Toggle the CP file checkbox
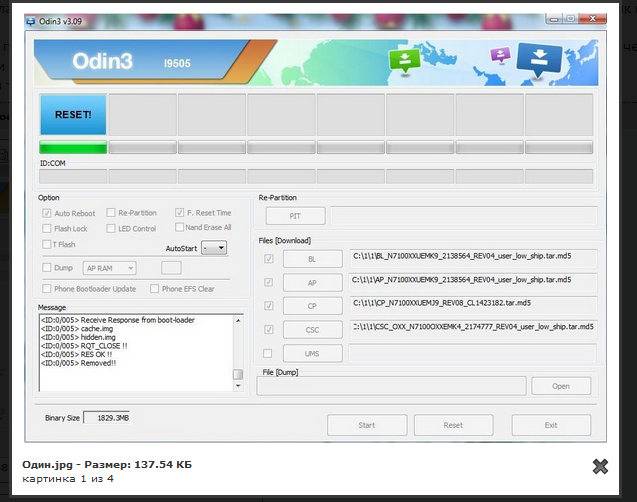This screenshot has width=637, height=502. tap(269, 305)
